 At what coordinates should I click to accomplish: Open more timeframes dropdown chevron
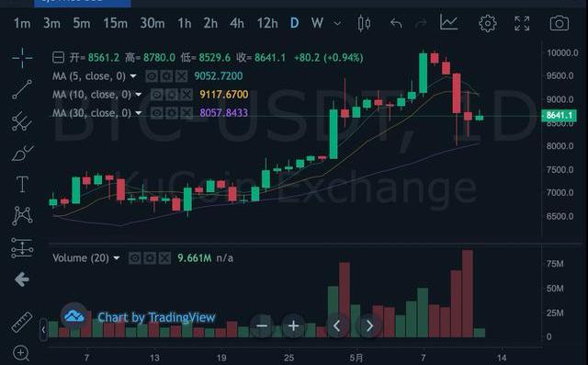tap(337, 24)
